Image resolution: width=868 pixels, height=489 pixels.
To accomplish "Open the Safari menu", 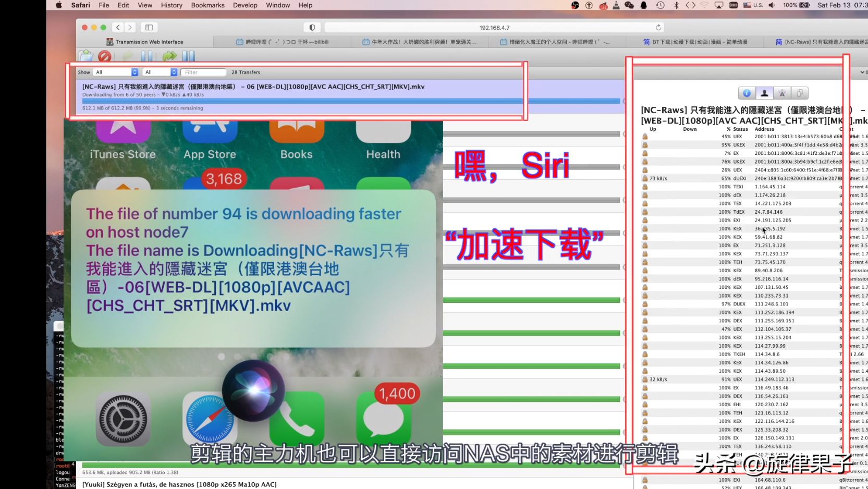I will tap(80, 5).
